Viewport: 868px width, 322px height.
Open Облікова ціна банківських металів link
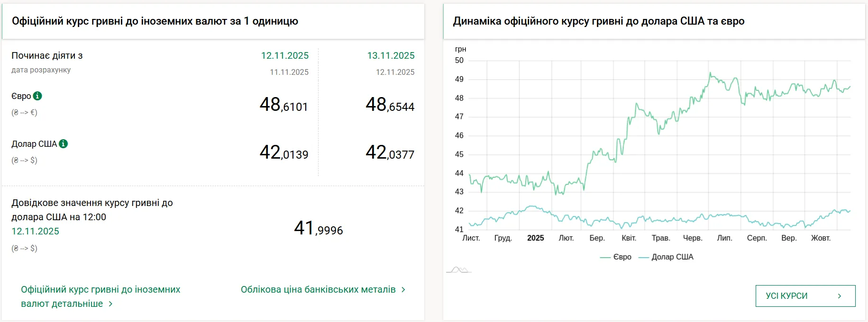click(318, 289)
